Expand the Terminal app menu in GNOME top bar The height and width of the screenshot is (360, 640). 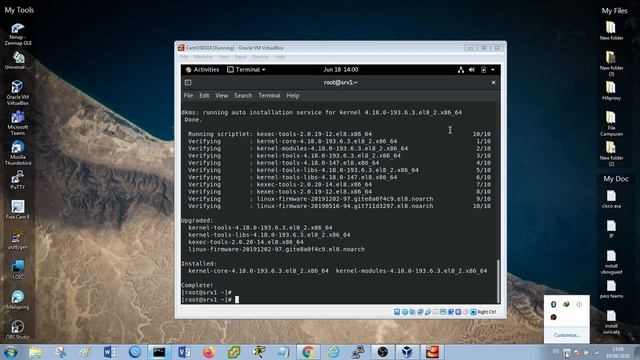click(247, 70)
